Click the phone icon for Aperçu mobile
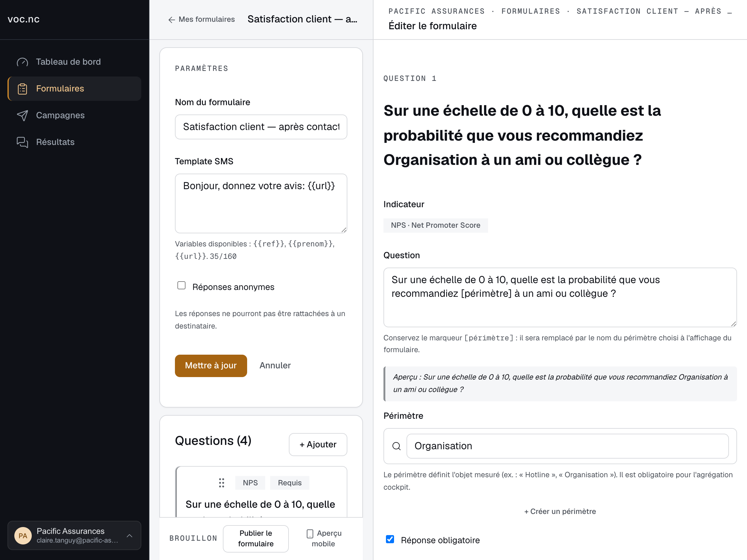This screenshot has width=747, height=560. [310, 534]
